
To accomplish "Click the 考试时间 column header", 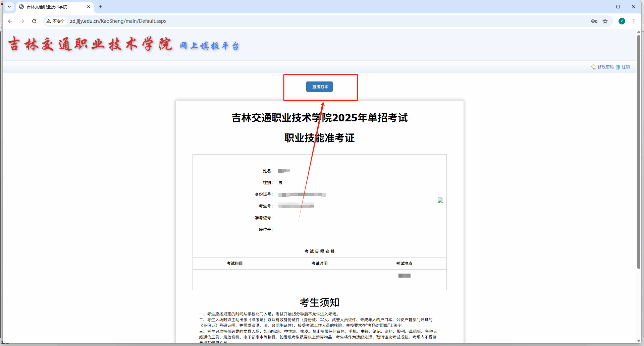I will pyautogui.click(x=319, y=264).
